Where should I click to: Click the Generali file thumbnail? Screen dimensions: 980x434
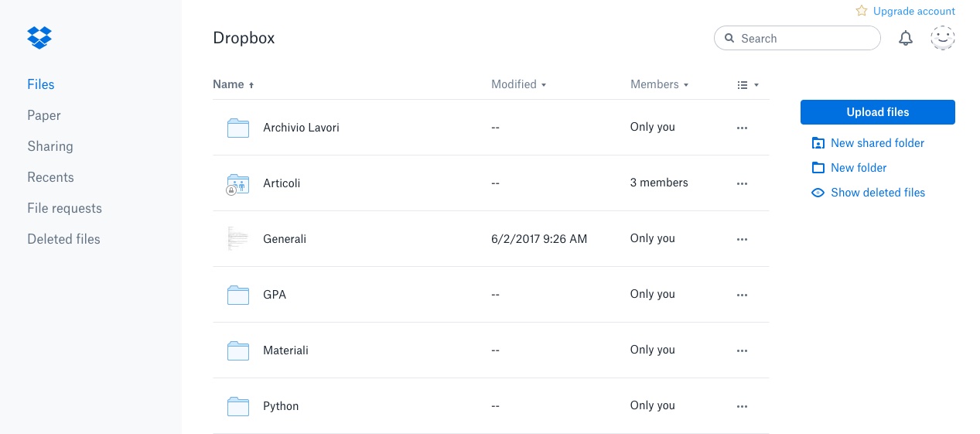[237, 239]
